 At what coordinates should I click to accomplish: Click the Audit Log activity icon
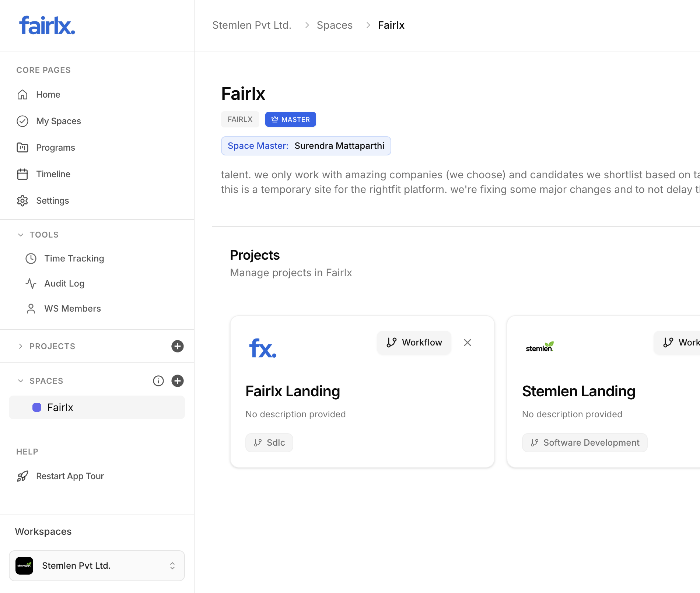point(31,284)
